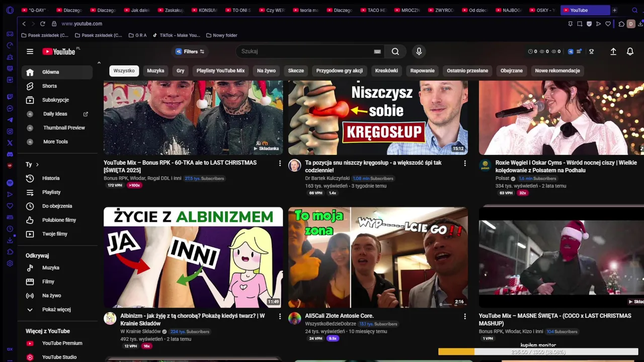
Task: Open options menu for YouTube Mix Bonus RPK
Action: coord(280,163)
